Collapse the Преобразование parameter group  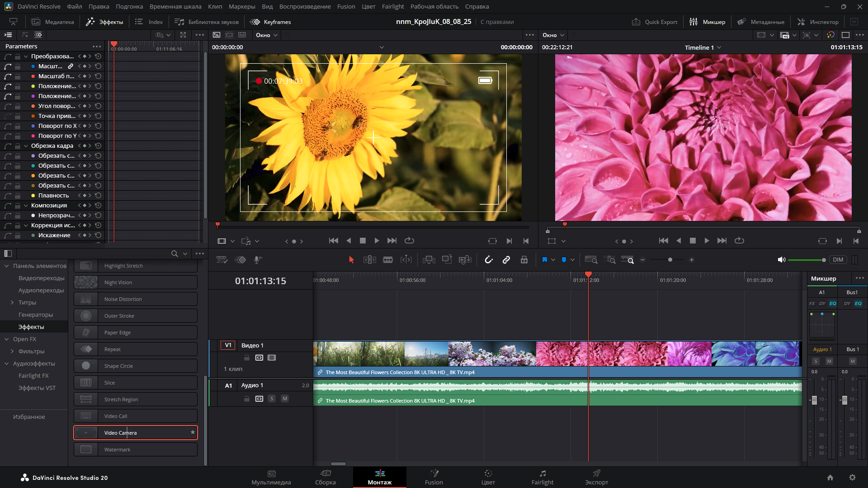[26, 56]
